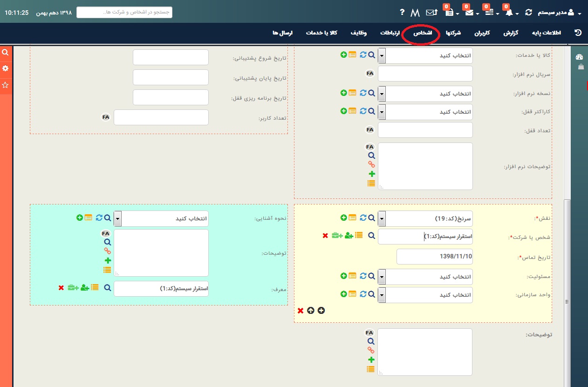Image resolution: width=588 pixels, height=387 pixels.
Task: Open the bell notifications icon
Action: coord(509,13)
